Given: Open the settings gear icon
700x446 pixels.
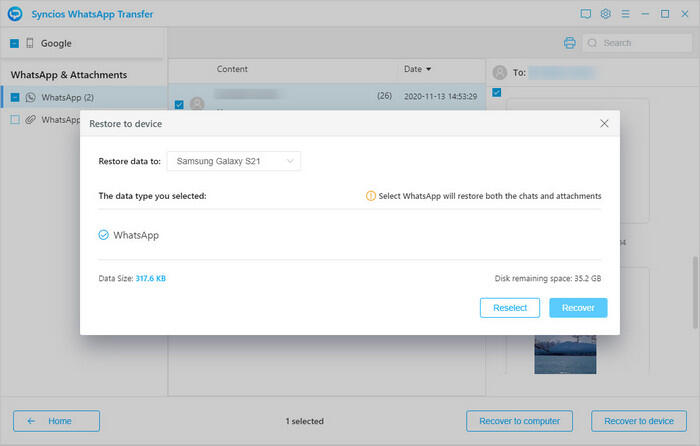Looking at the screenshot, I should 605,14.
